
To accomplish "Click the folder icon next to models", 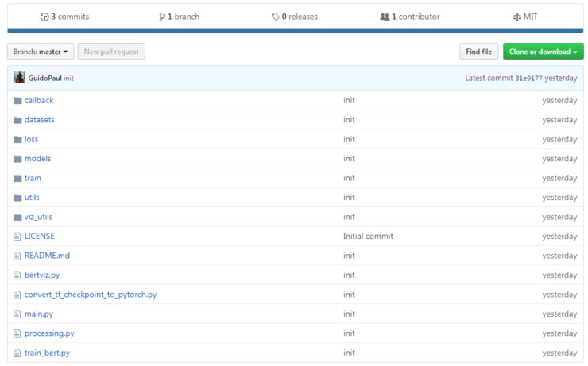I will pos(17,159).
